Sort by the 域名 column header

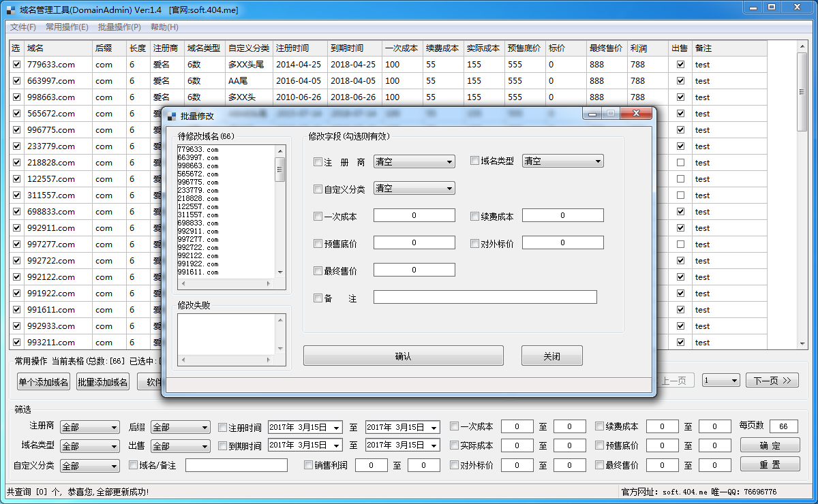coord(58,48)
